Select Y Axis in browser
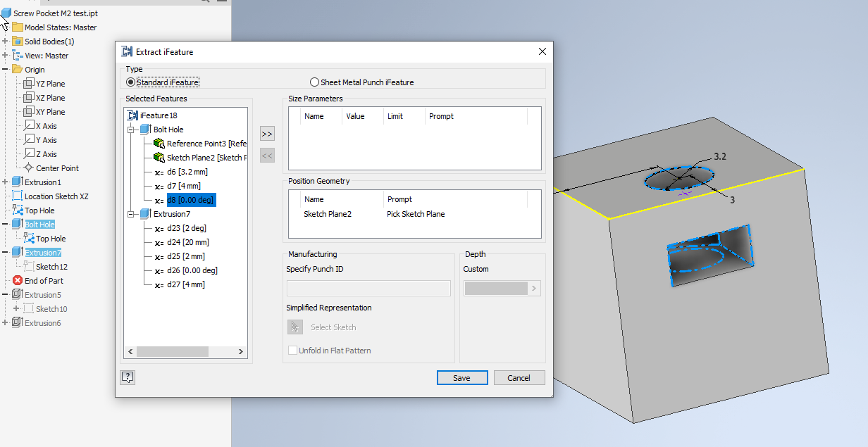Screen dimensions: 868x447 pos(46,140)
